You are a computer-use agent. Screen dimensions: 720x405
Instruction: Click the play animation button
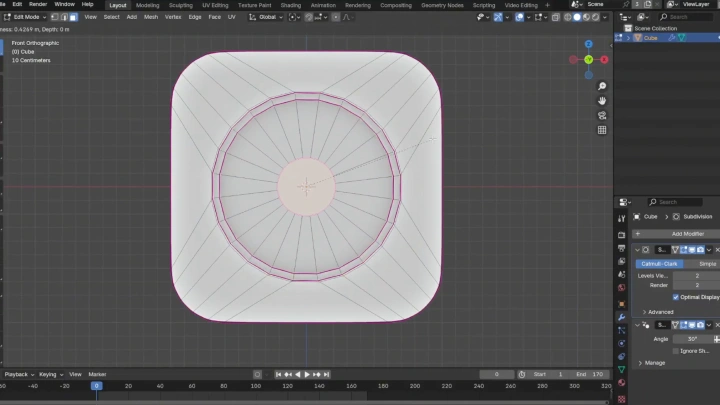(307, 374)
